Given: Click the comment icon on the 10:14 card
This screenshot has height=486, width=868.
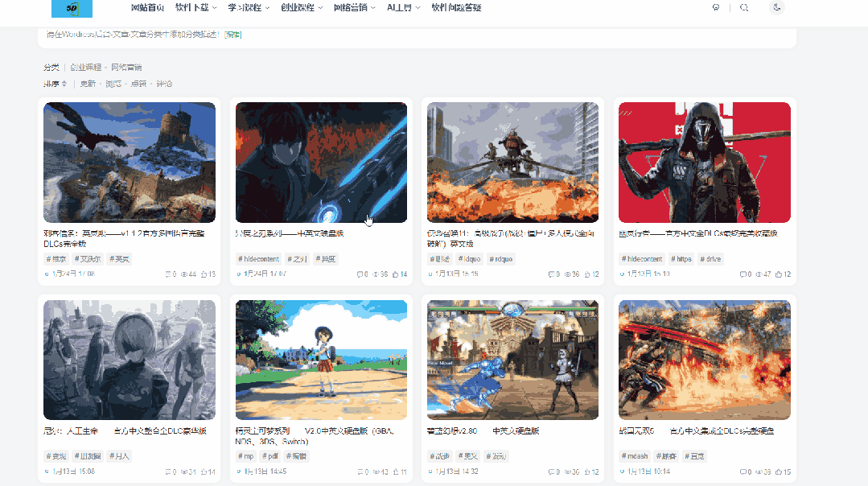Looking at the screenshot, I should (x=743, y=472).
